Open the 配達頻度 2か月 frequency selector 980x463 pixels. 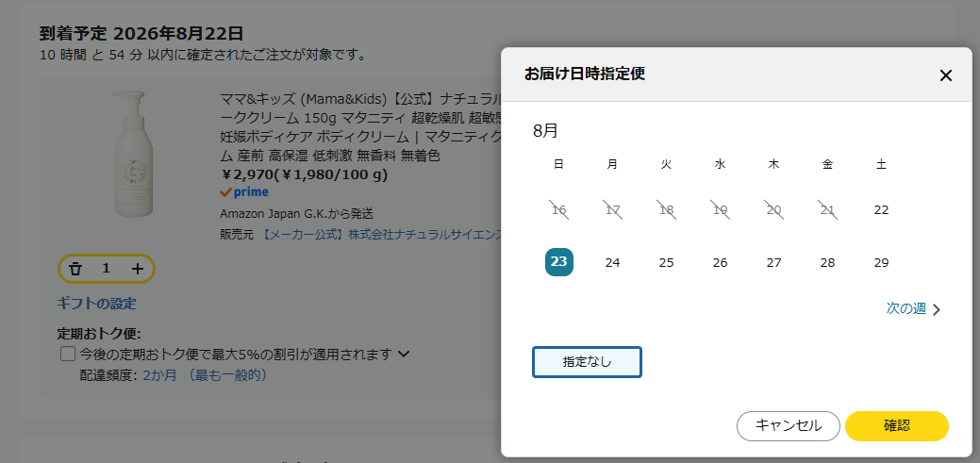205,375
